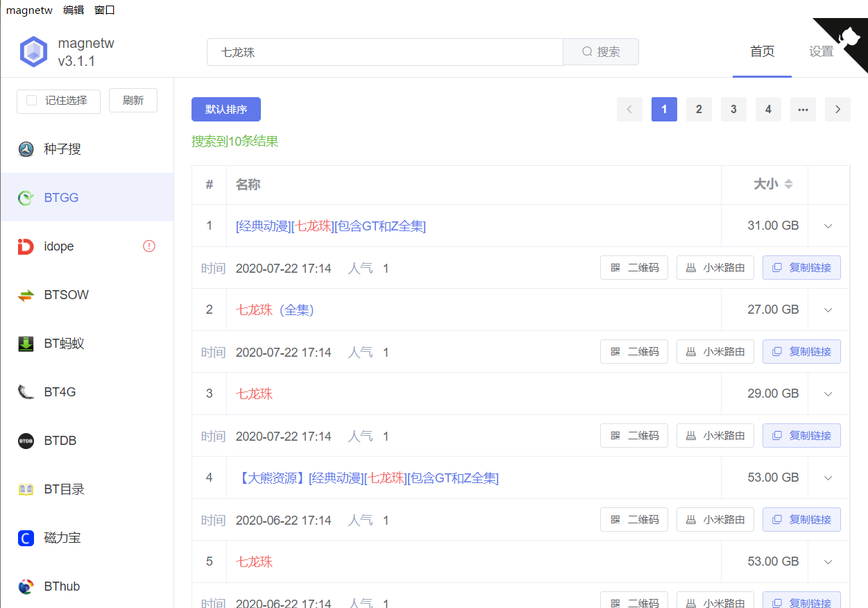Send the 大熊资源 result to 小米路由
This screenshot has width=868, height=608.
point(715,520)
